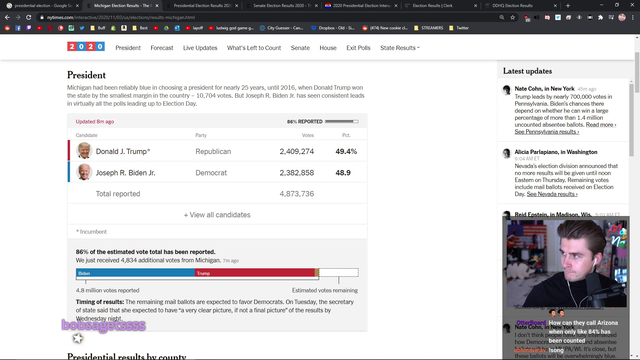Open the Buff bookmarks folder
Screen dimensions: 640x360
98,28
